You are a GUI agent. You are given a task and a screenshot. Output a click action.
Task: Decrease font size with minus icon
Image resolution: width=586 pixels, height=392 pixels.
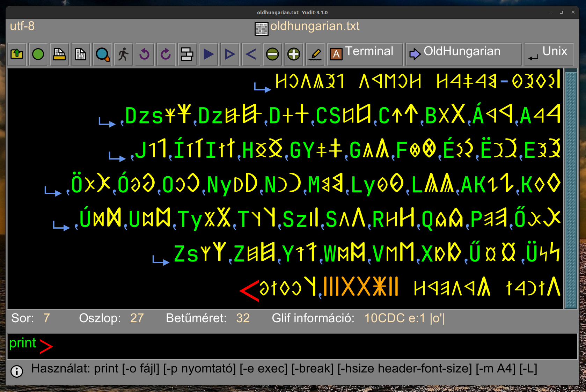tap(272, 54)
